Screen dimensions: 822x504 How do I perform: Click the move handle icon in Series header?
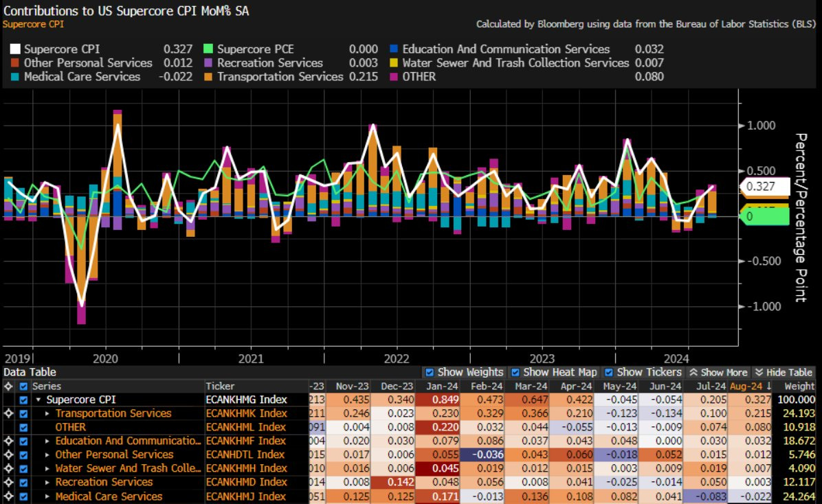tap(8, 386)
